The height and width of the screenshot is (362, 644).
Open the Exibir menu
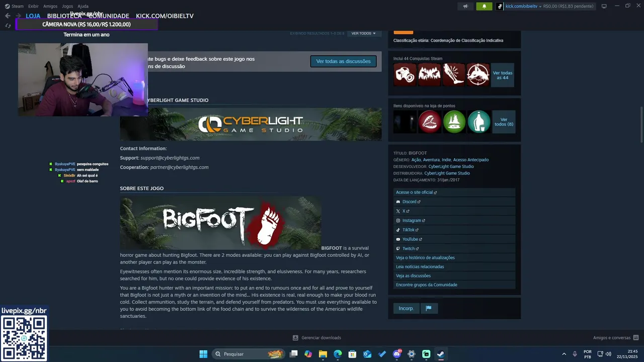[33, 6]
